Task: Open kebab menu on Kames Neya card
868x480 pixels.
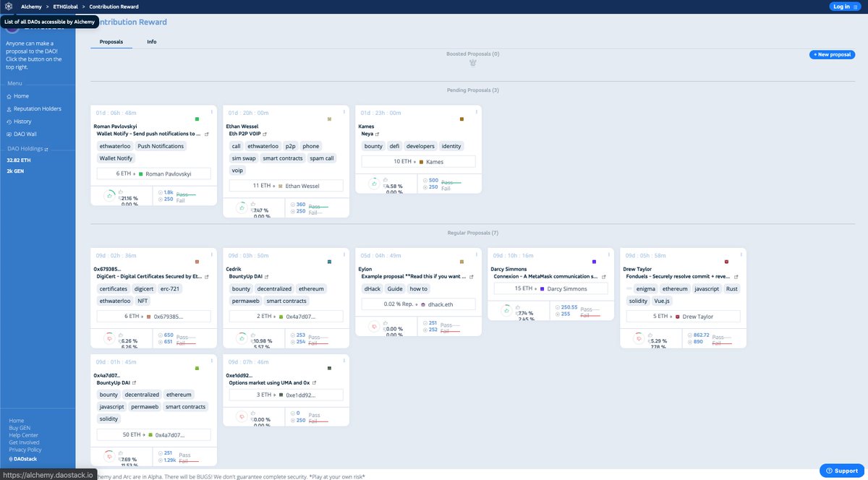Action: click(x=477, y=112)
